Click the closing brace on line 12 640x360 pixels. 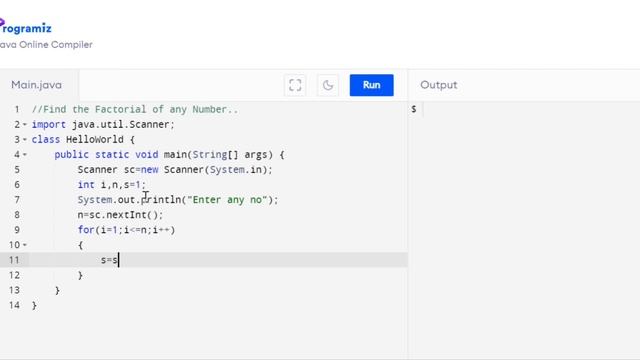click(80, 275)
